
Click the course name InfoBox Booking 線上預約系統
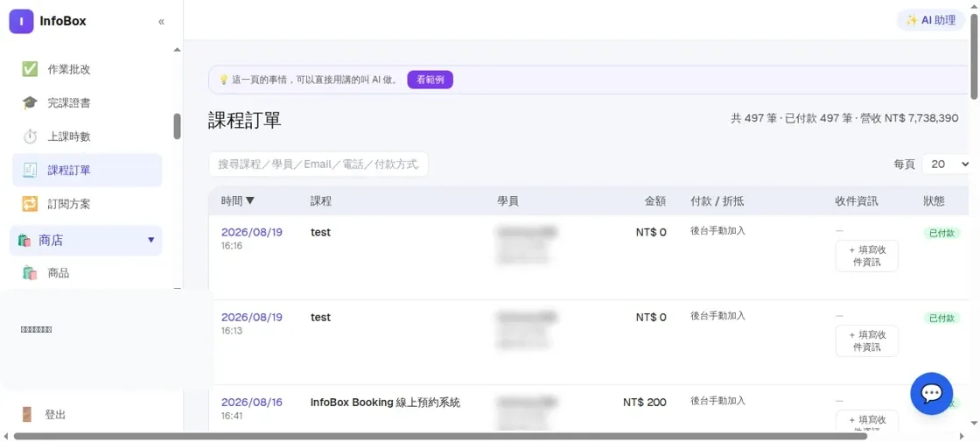(386, 403)
